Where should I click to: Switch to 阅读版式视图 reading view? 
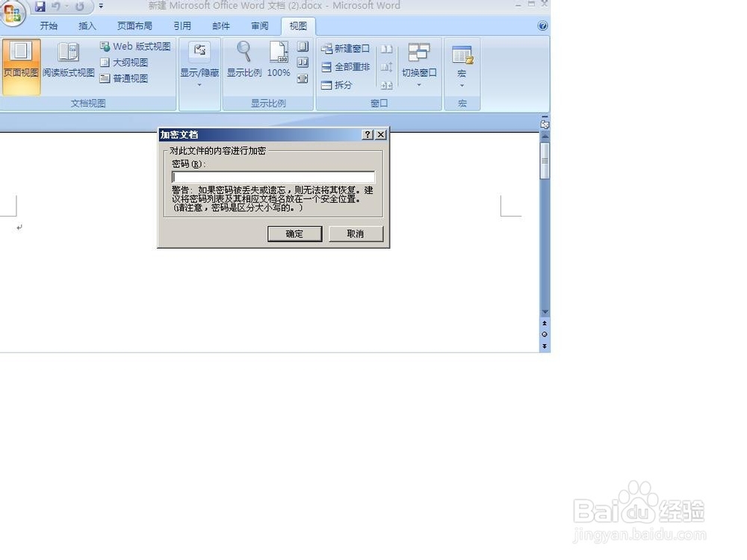click(69, 60)
